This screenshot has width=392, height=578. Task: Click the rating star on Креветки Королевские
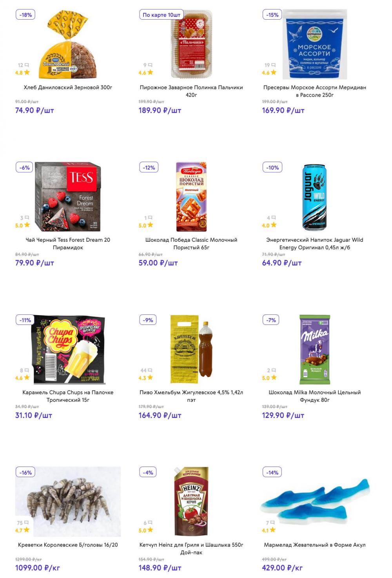[27, 530]
